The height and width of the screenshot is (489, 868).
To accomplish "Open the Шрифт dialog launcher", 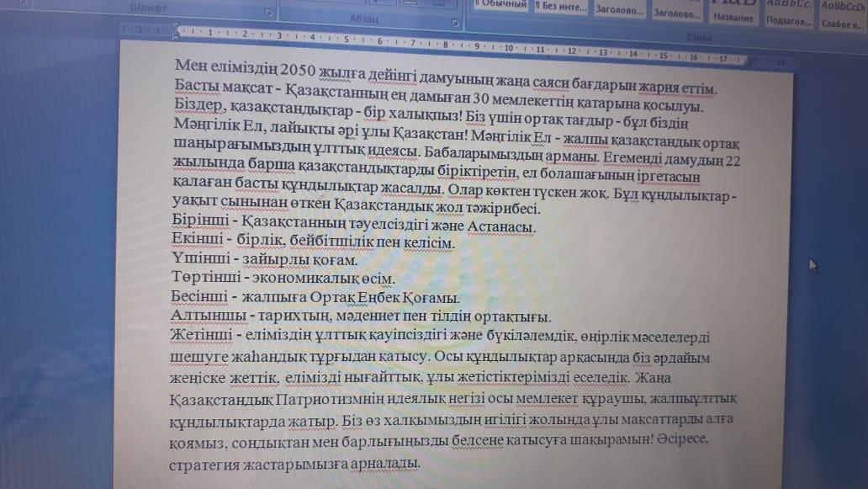I will point(268,13).
